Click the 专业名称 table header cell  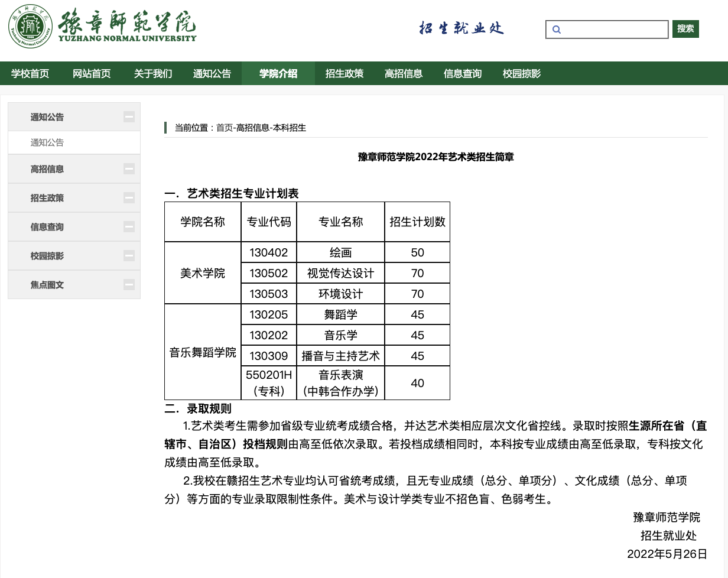341,222
